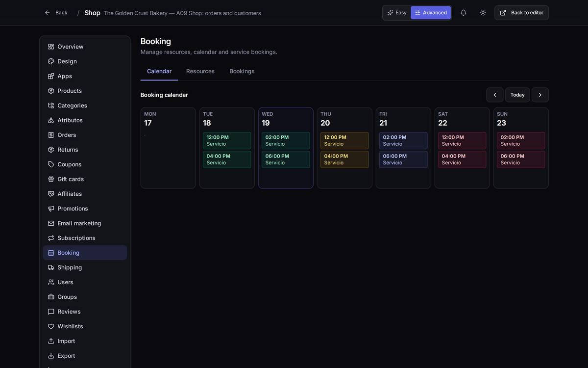Click the Subscriptions repeat icon
Viewport: 588px width, 368px height.
51,238
